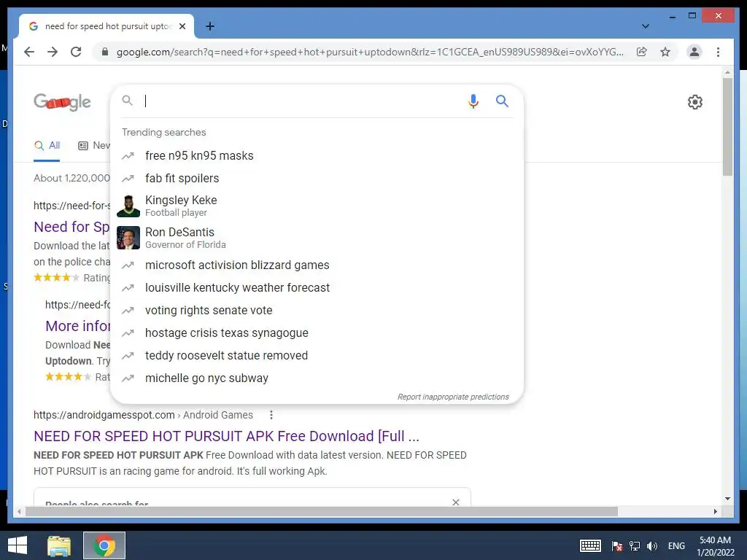Screen dimensions: 747x560
Task: Click the horizontal scrollbar left arrow
Action: [18, 511]
